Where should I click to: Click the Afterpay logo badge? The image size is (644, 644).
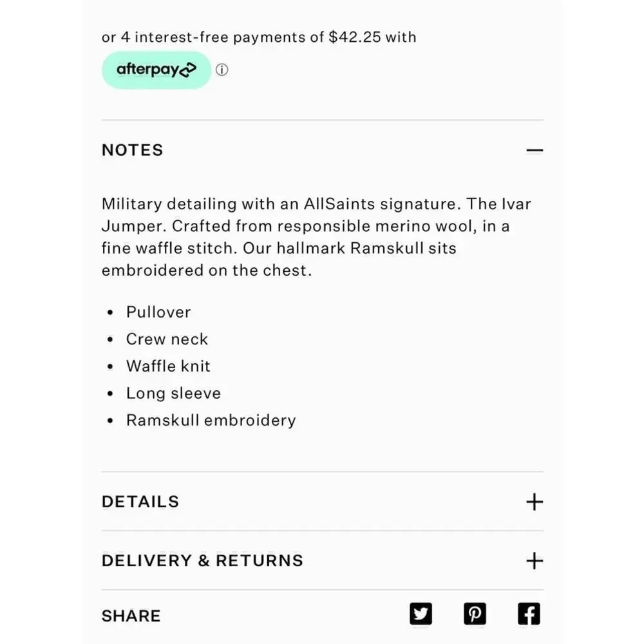click(156, 70)
